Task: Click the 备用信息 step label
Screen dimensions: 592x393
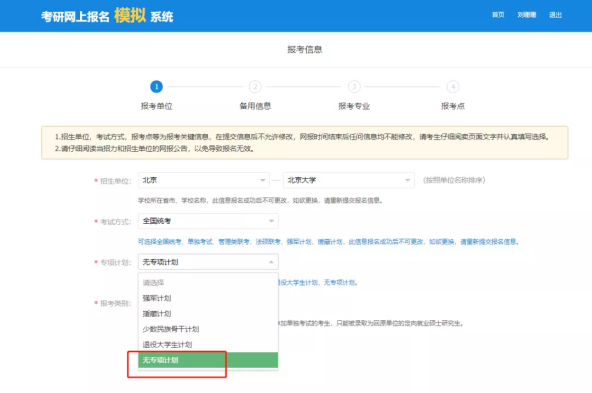Action: 255,106
